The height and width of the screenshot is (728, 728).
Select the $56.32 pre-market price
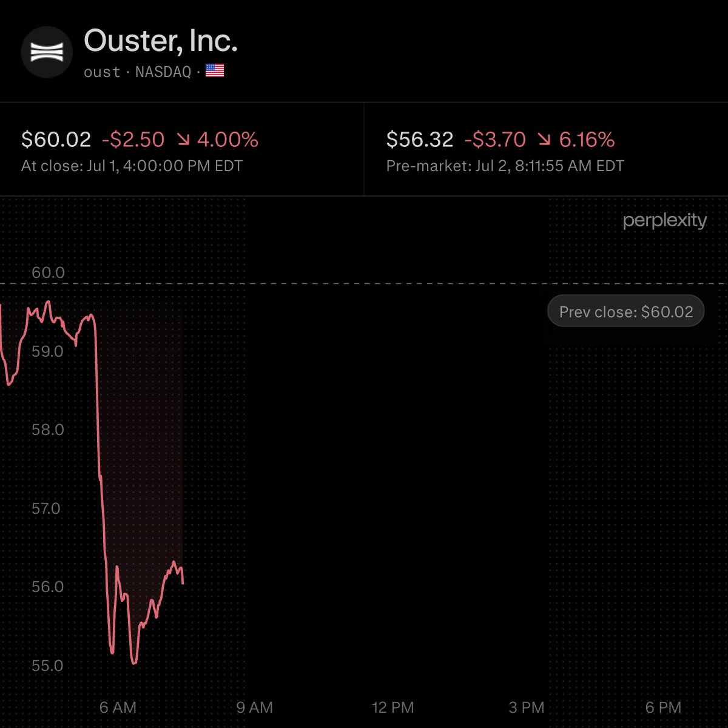pos(420,140)
